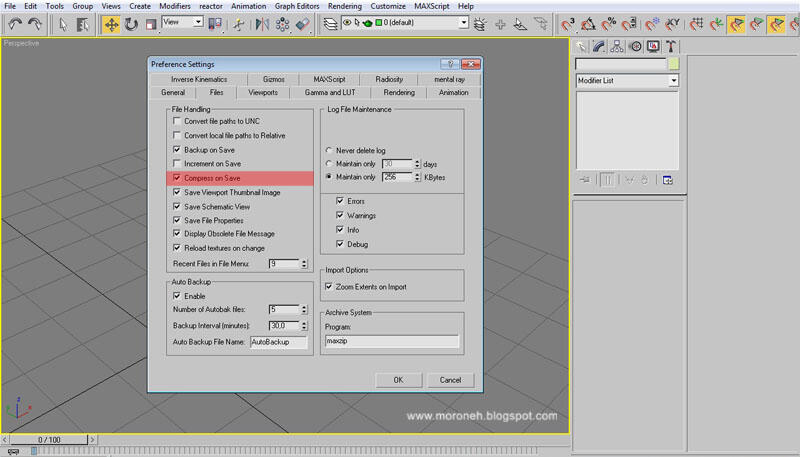Viewport: 800px width, 457px height.
Task: Uncheck Zoom Extents on Import
Action: [x=328, y=287]
